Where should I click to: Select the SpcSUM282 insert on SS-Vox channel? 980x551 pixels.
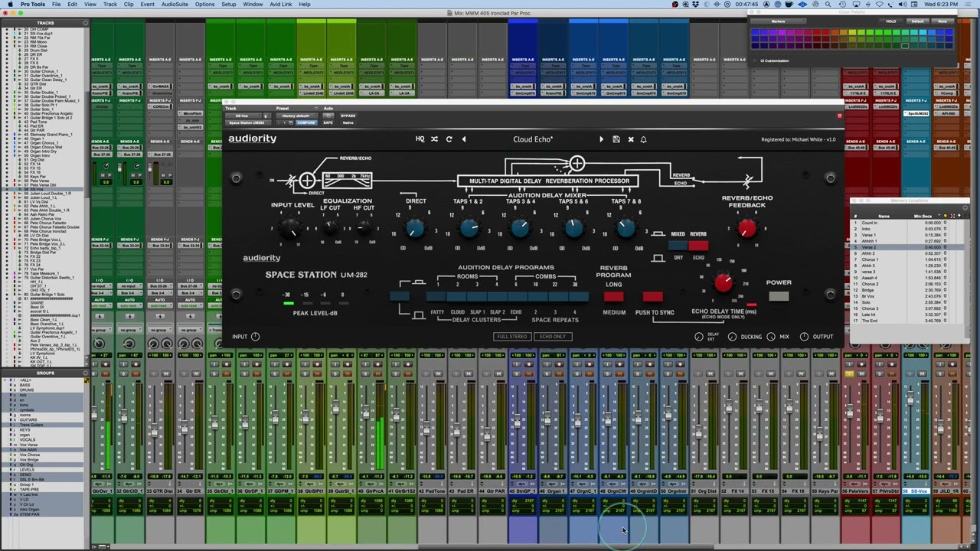pos(915,113)
